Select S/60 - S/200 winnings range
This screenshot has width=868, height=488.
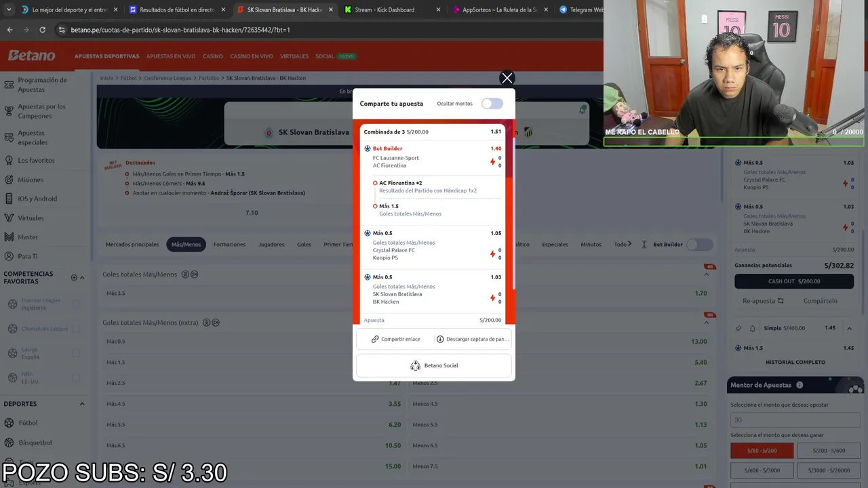[x=762, y=451]
